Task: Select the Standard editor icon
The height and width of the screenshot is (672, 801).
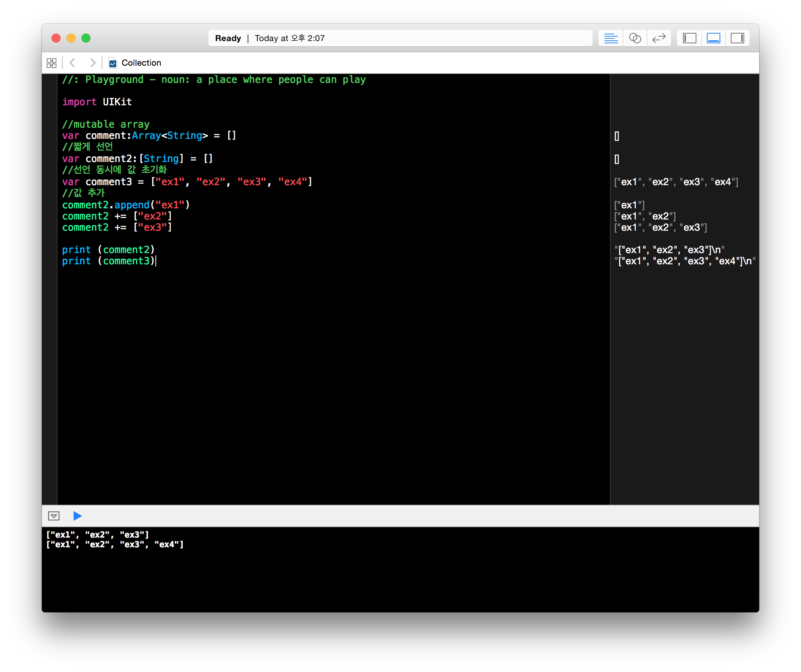Action: click(611, 38)
